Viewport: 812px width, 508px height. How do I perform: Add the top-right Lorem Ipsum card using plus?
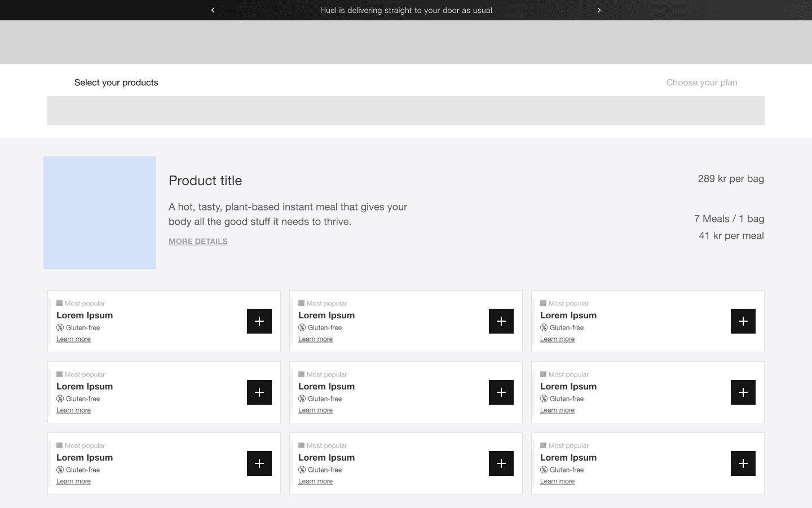743,321
